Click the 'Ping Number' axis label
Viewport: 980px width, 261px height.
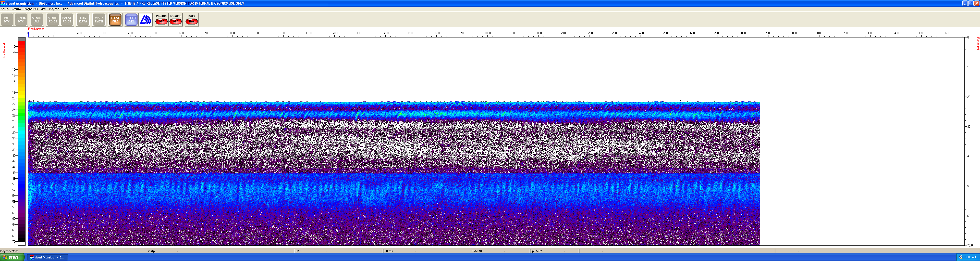coord(36,29)
